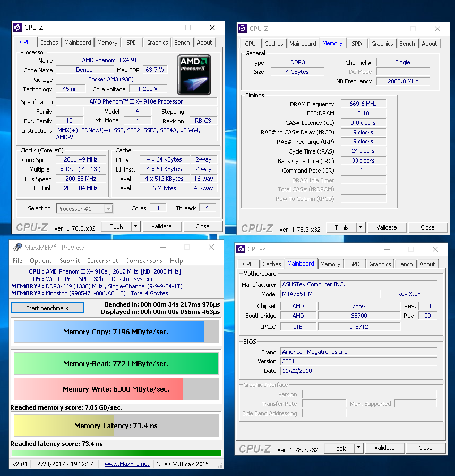Click Start benchmark button
455x476 pixels.
47,308
